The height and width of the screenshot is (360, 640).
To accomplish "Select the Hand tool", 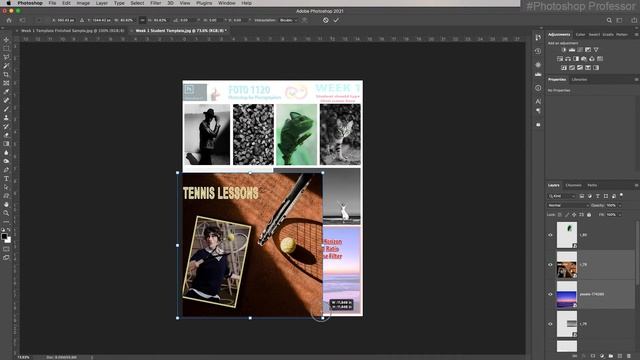I will (x=6, y=204).
